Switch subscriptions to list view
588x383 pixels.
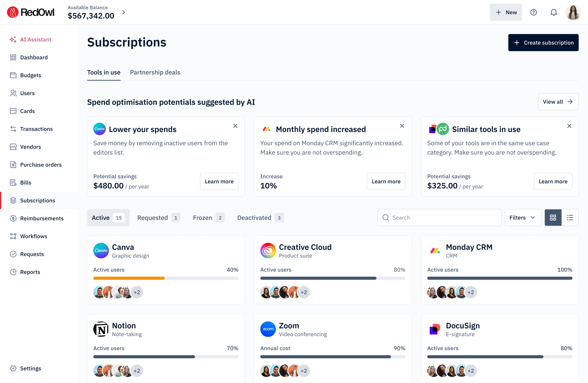(x=570, y=218)
